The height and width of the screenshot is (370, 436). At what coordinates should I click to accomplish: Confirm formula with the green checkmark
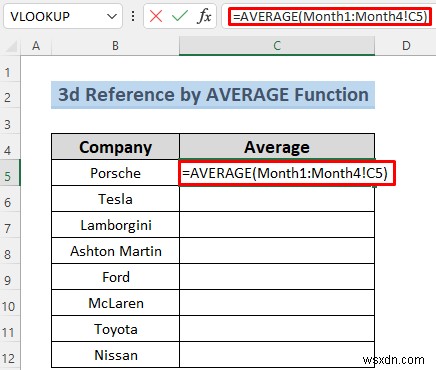[180, 16]
